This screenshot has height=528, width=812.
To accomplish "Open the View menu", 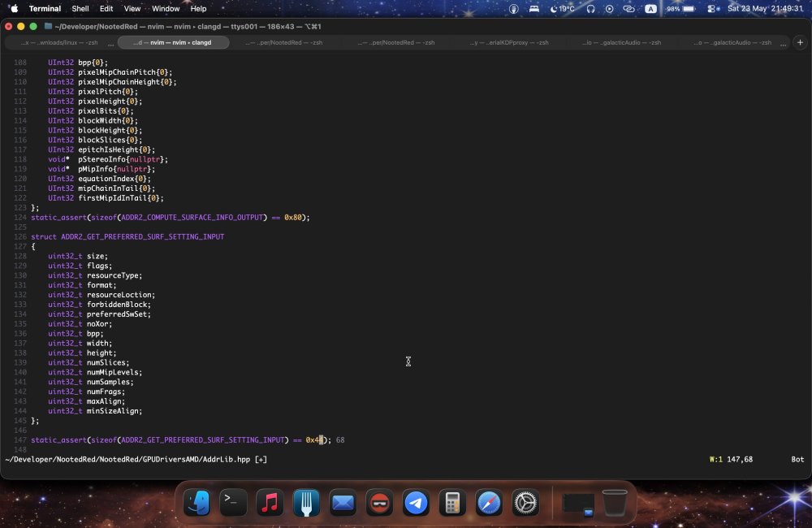I will point(132,8).
